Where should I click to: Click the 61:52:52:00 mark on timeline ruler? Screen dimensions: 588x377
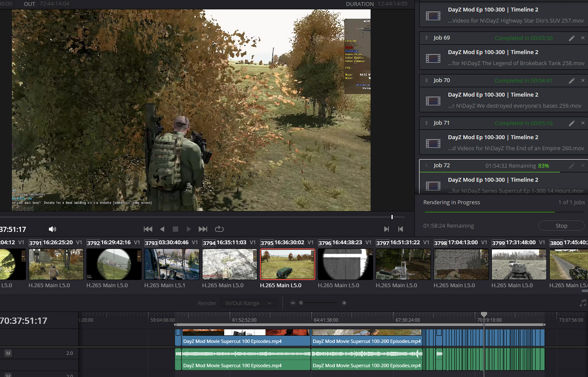[x=244, y=320]
